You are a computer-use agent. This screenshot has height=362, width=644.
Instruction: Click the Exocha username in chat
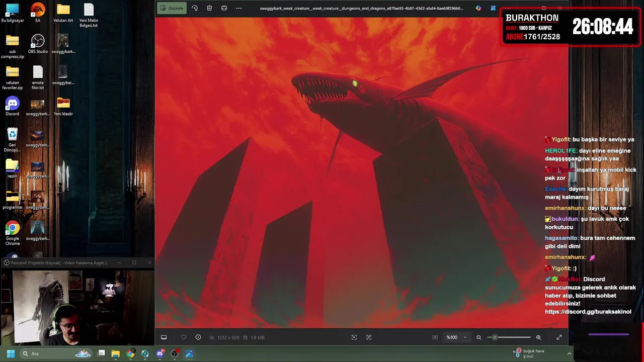[555, 189]
